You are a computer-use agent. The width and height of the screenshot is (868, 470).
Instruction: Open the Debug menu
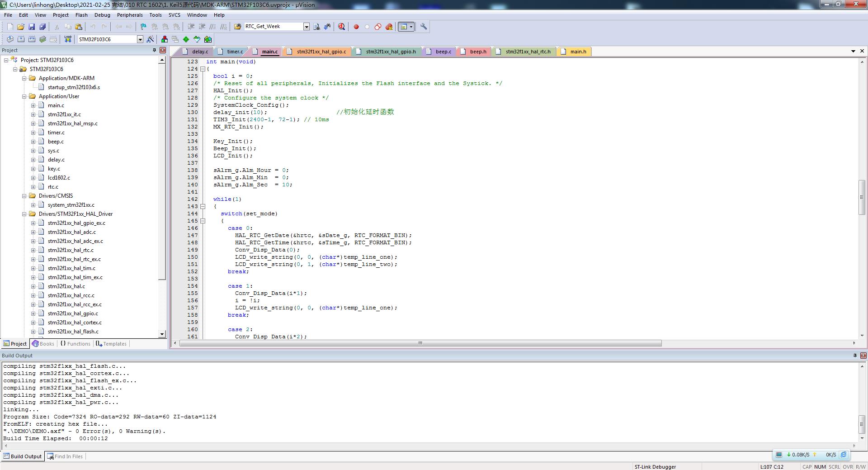(102, 15)
